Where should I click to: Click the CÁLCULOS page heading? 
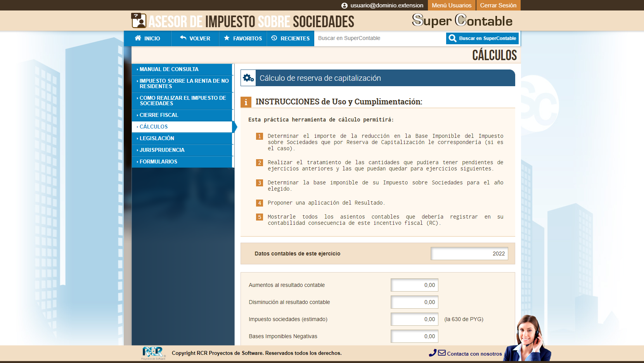click(494, 55)
